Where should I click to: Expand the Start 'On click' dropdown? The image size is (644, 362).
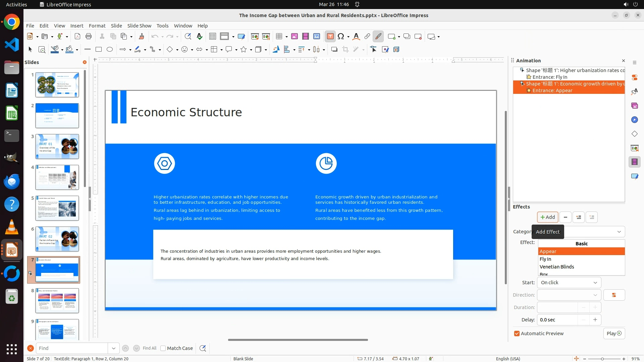569,283
